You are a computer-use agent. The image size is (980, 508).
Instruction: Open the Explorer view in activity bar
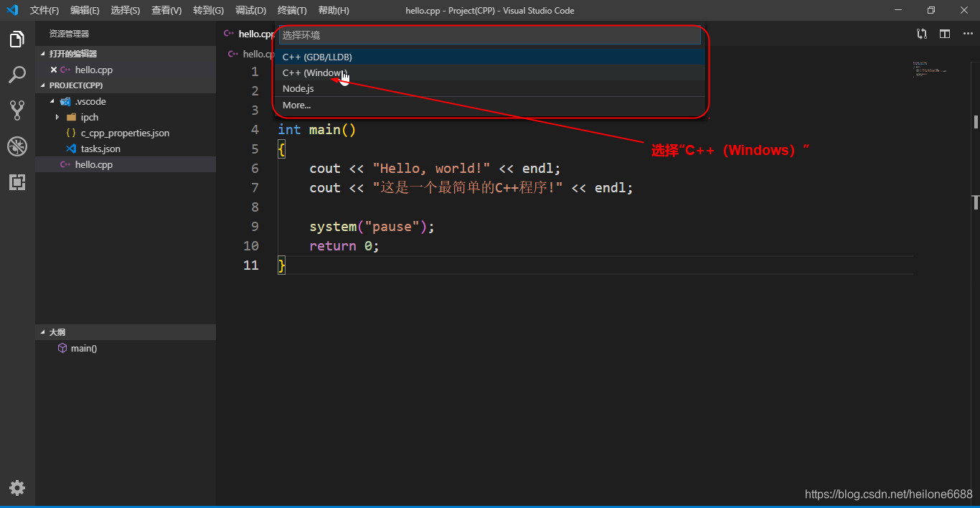pos(17,39)
